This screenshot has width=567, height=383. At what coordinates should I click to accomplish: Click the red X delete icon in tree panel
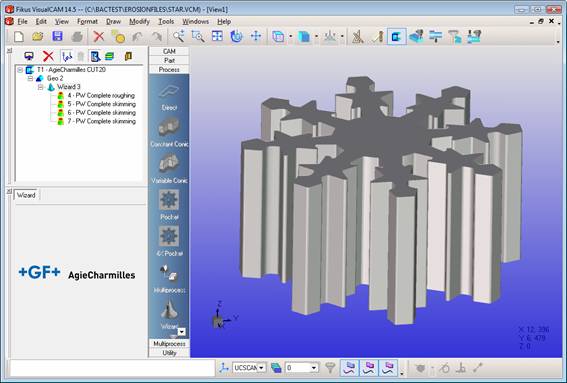[x=48, y=56]
